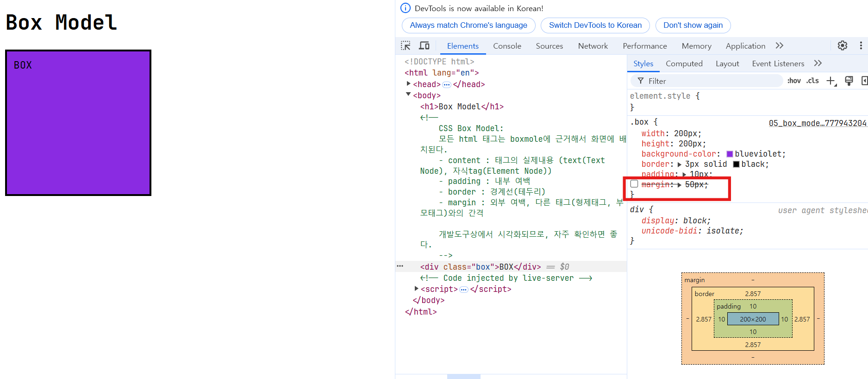Switch to the Console tab
The width and height of the screenshot is (868, 379).
[x=507, y=46]
